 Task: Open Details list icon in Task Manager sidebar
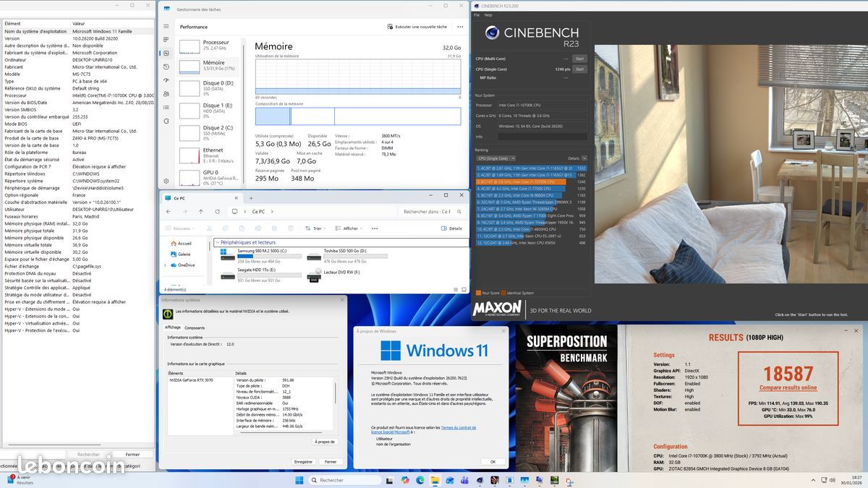pos(166,108)
